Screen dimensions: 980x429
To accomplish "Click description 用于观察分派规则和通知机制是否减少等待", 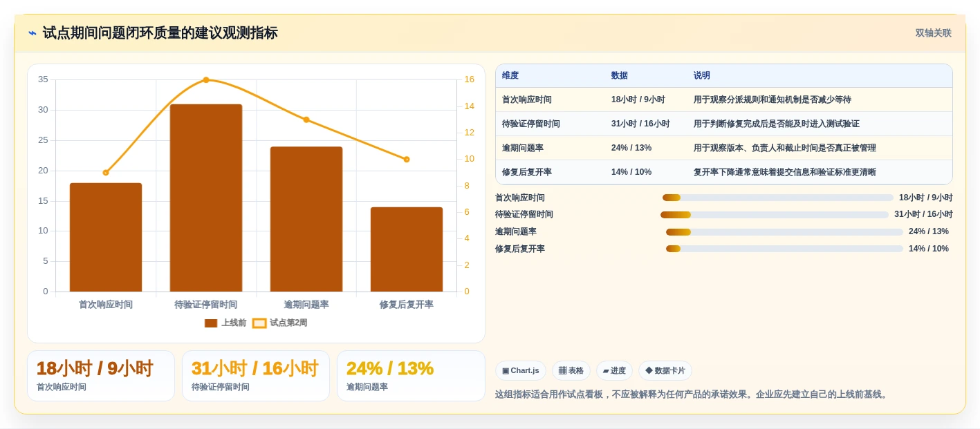I will (773, 99).
